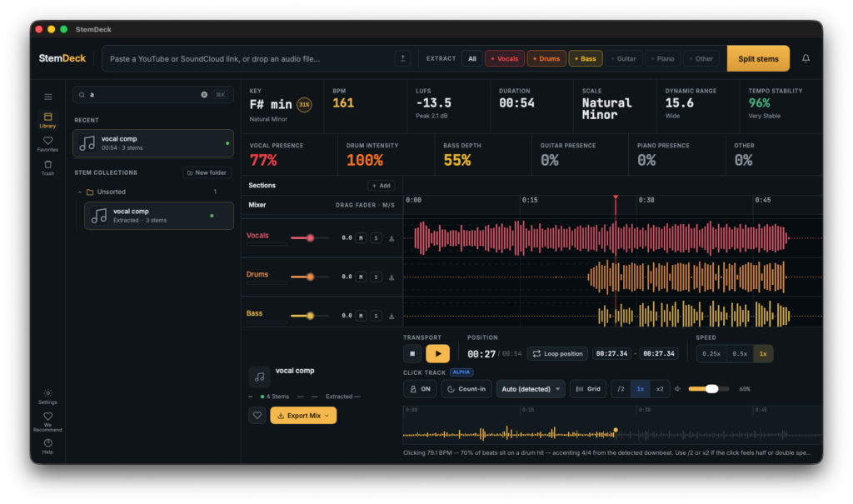Mute the Vocals stem

(361, 238)
